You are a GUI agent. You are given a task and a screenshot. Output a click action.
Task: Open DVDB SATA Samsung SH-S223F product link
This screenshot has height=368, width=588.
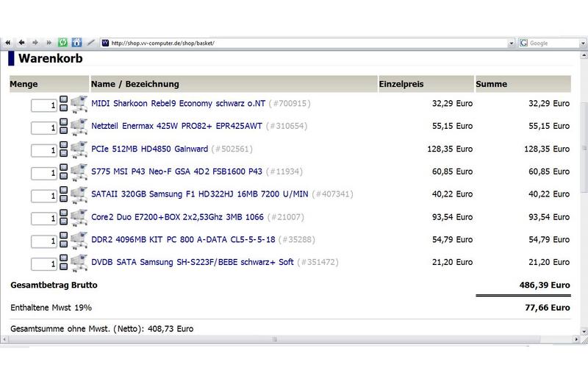coord(193,262)
